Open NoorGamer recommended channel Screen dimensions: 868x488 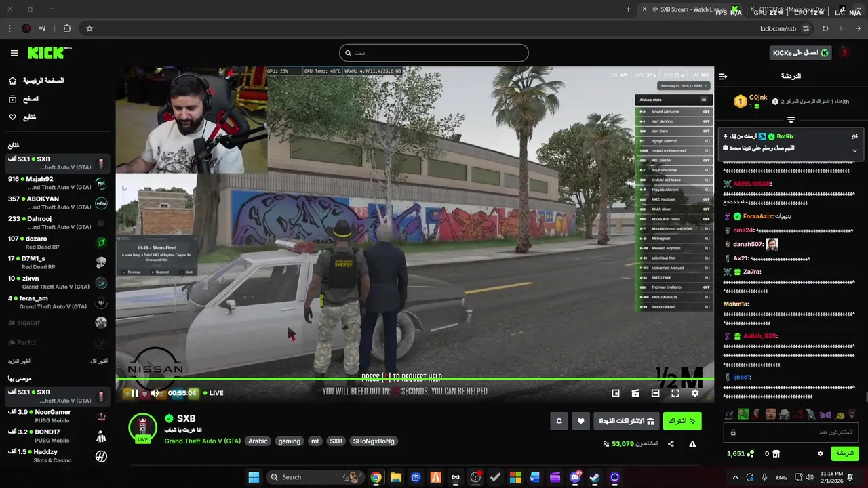(58, 416)
